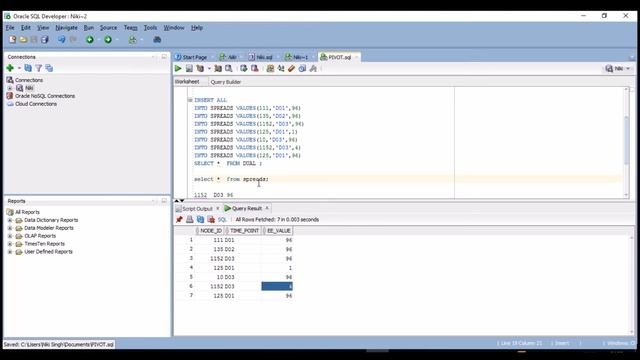This screenshot has height=360, width=640.
Task: Open the Navigate menu
Action: [x=67, y=28]
